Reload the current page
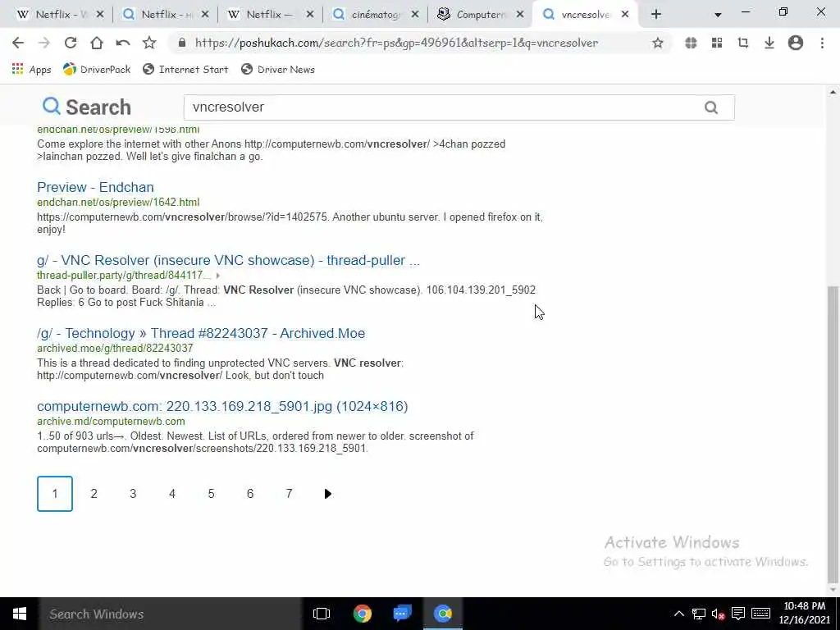This screenshot has width=840, height=630. click(x=71, y=43)
